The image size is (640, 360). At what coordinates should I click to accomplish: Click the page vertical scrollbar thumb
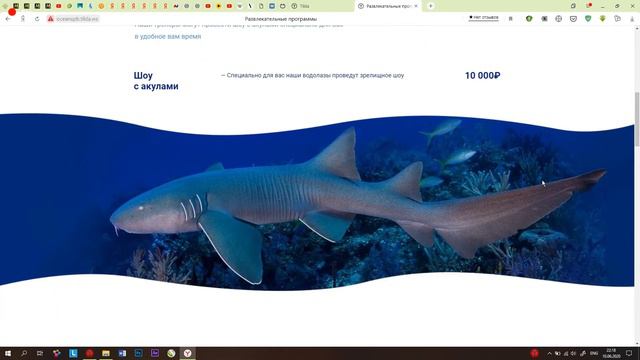coord(637,118)
